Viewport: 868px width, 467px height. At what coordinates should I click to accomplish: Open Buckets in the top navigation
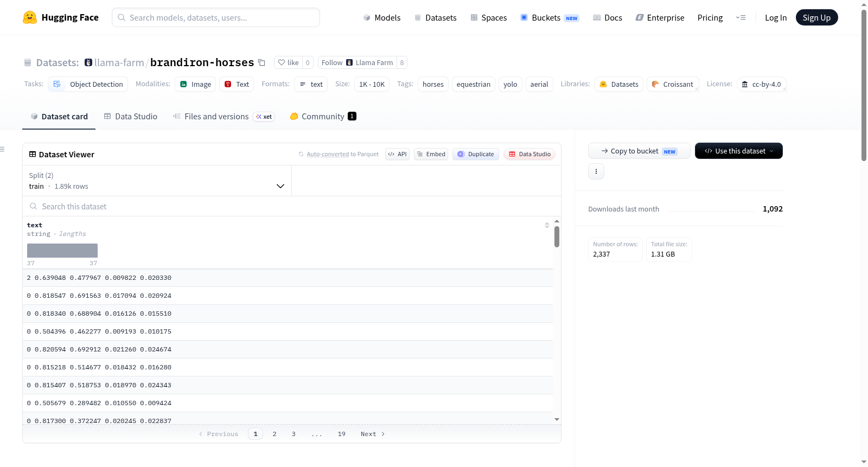[x=550, y=17]
